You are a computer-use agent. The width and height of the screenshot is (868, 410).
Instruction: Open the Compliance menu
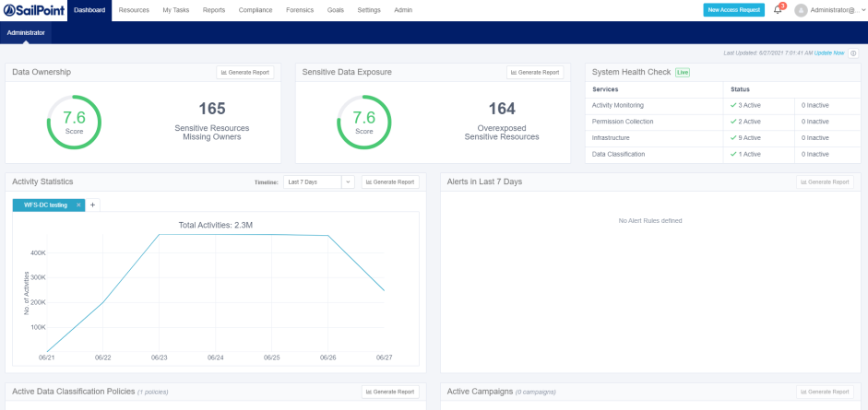(256, 10)
